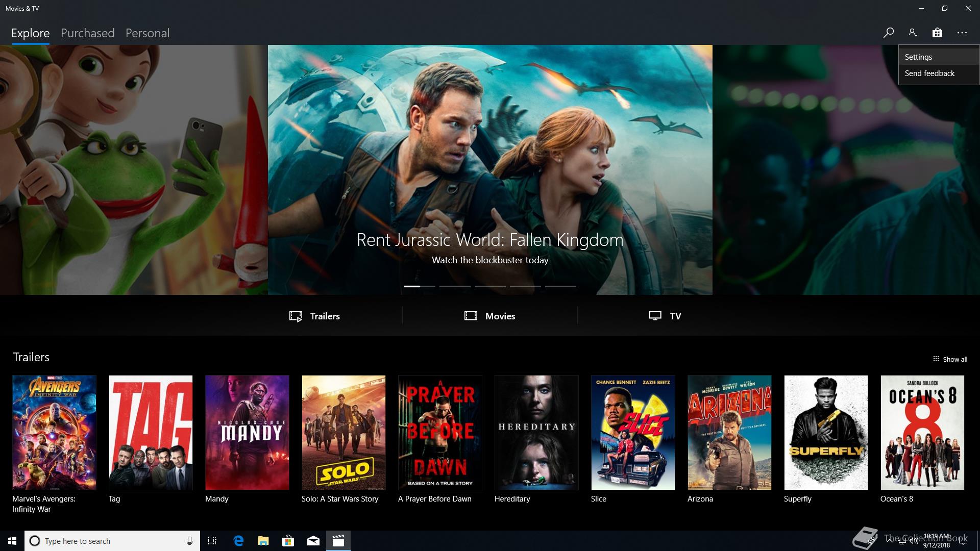Click the Ocean's 8 title text
The height and width of the screenshot is (551, 980).
[x=897, y=499]
